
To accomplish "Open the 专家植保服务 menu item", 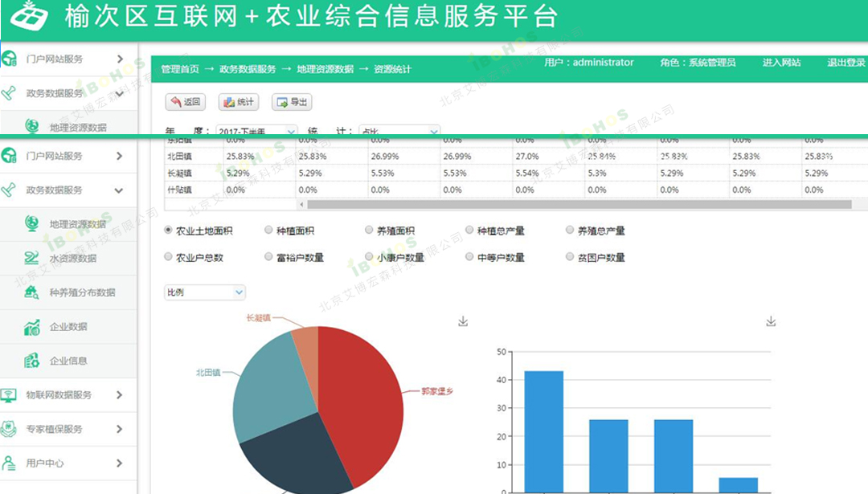I will (x=54, y=429).
